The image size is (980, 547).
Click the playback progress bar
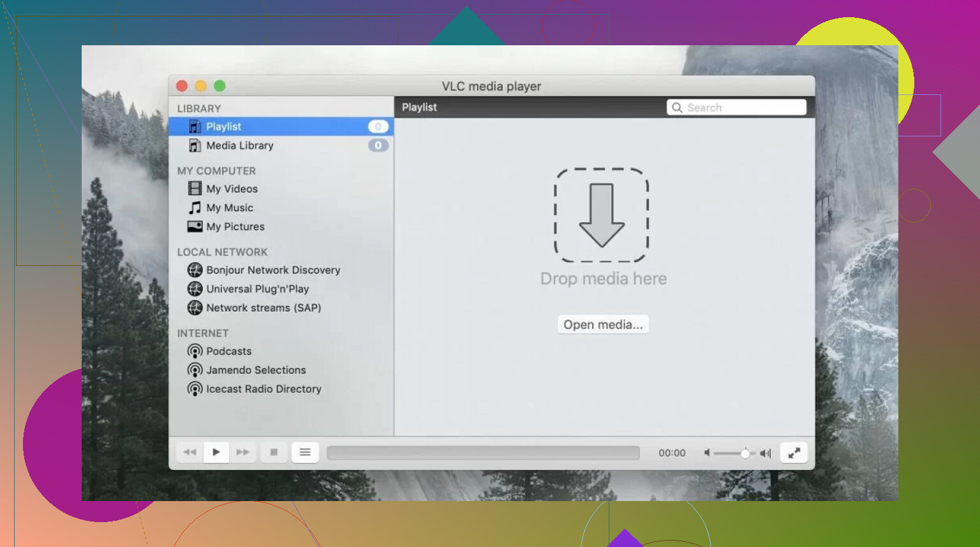[x=483, y=453]
